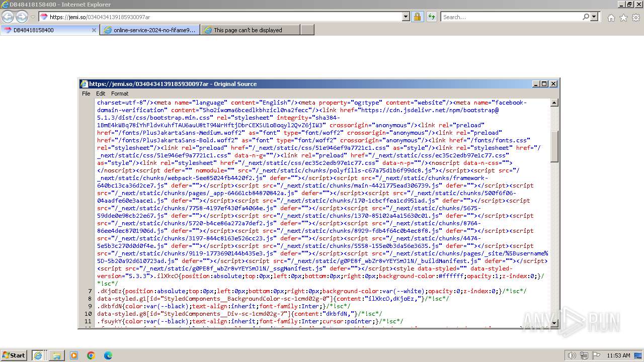Click the source window scrollbar thumb

(554, 146)
